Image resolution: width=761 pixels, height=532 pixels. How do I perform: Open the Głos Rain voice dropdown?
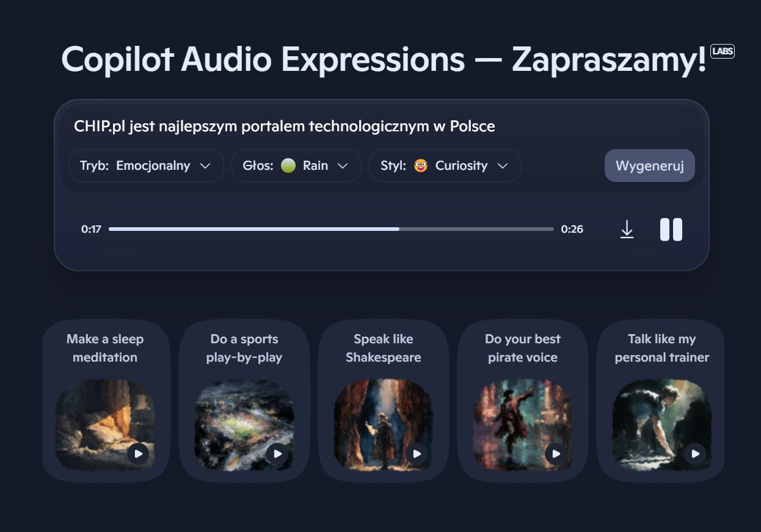(296, 166)
